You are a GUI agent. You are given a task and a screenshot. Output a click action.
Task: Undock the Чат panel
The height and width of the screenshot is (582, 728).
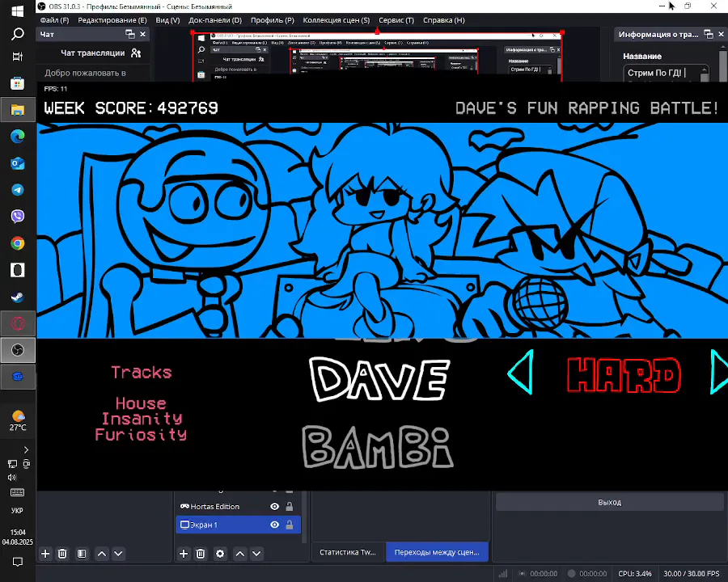coord(130,34)
